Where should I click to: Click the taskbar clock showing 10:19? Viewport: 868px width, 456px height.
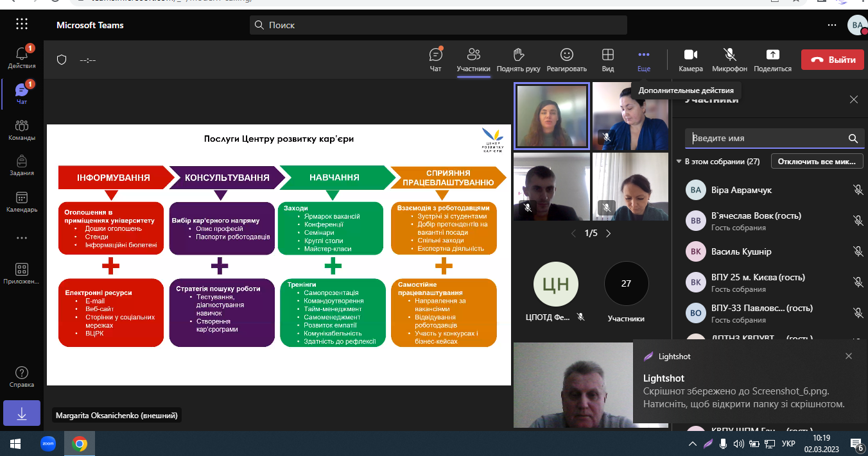pos(821,443)
